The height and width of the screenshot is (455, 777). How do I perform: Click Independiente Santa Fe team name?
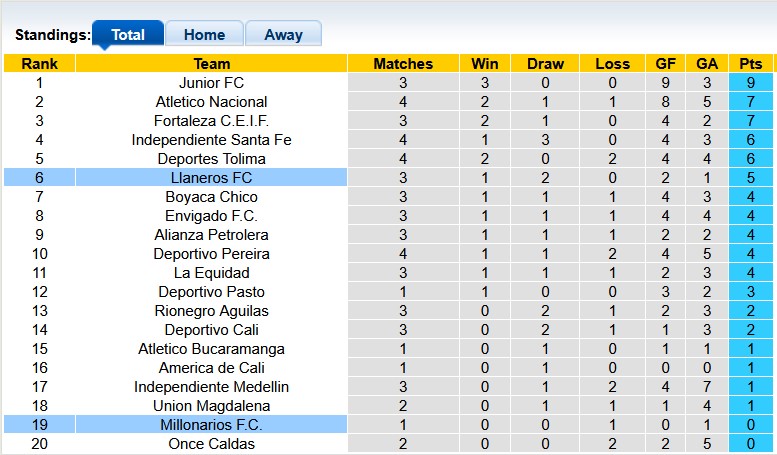(211, 140)
